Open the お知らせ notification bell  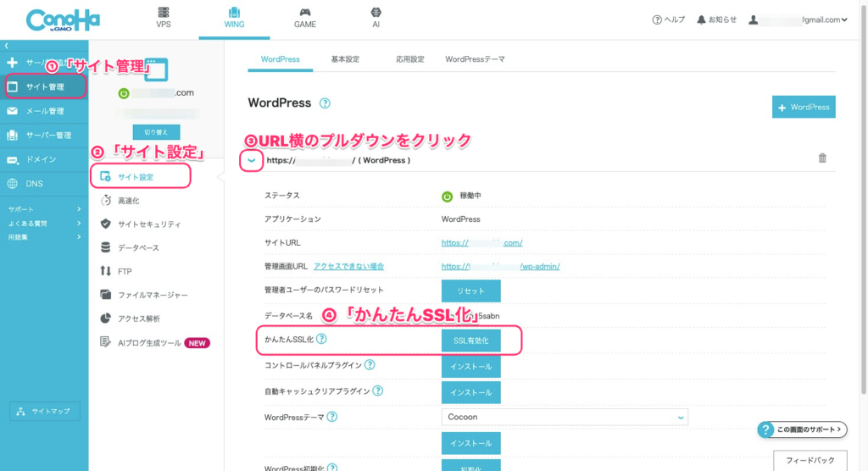tap(716, 19)
